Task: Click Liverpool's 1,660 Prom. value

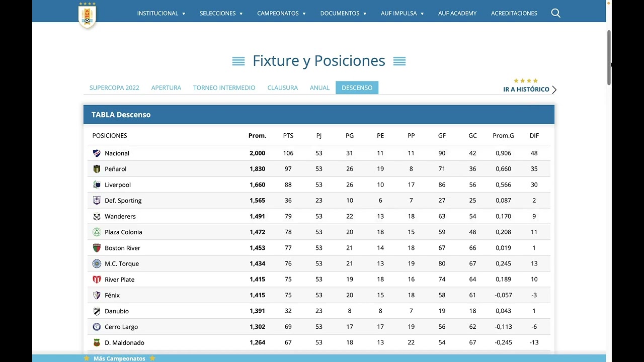Action: coord(257,185)
